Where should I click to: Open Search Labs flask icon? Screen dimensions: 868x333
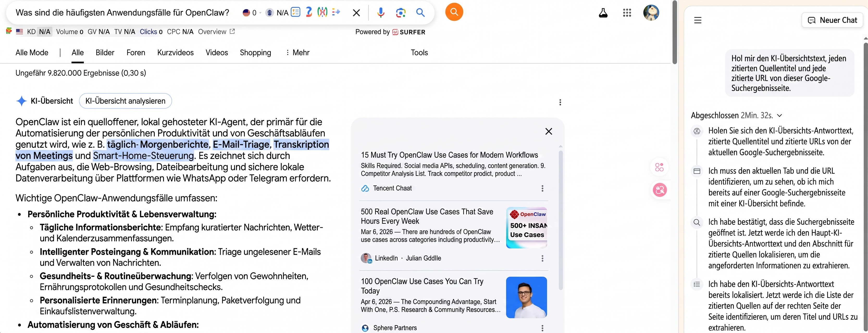(603, 13)
